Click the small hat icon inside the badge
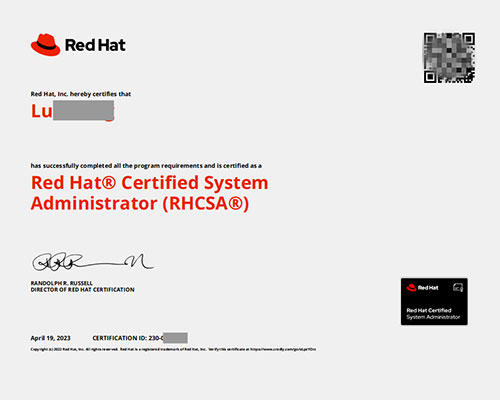 pyautogui.click(x=411, y=287)
